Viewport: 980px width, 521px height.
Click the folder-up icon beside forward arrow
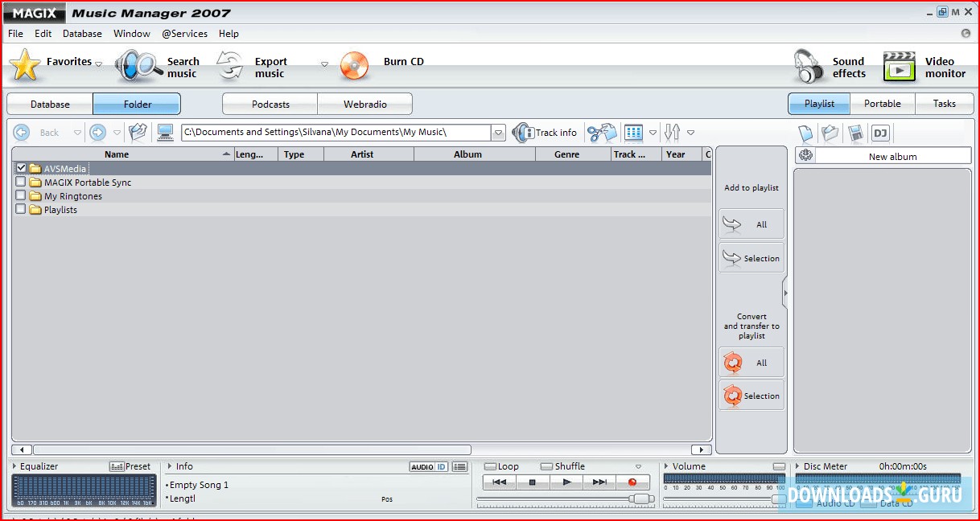[138, 133]
